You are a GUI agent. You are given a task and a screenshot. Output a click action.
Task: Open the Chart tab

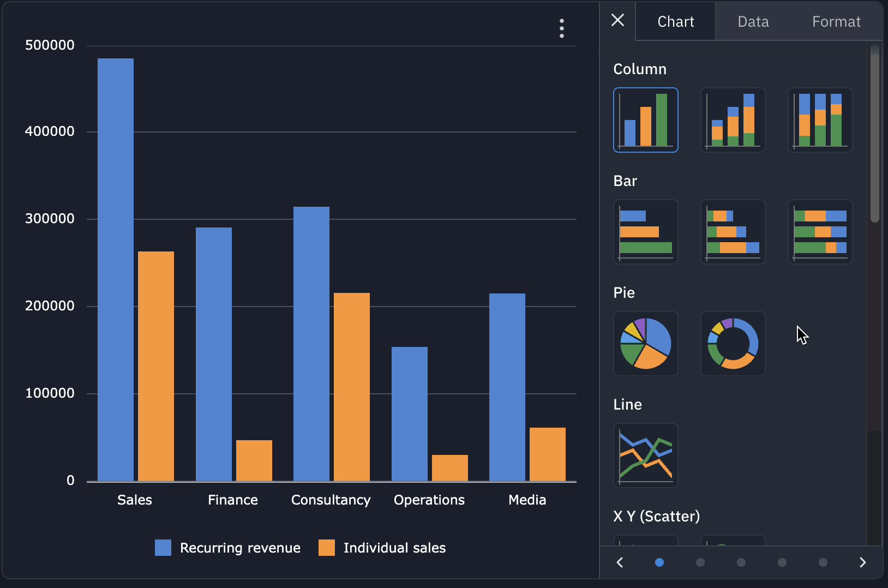tap(675, 21)
